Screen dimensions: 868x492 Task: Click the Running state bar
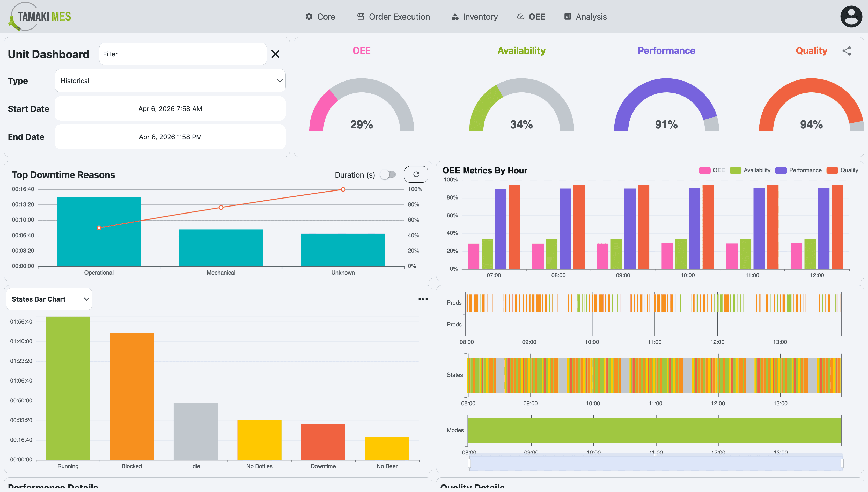[68, 388]
